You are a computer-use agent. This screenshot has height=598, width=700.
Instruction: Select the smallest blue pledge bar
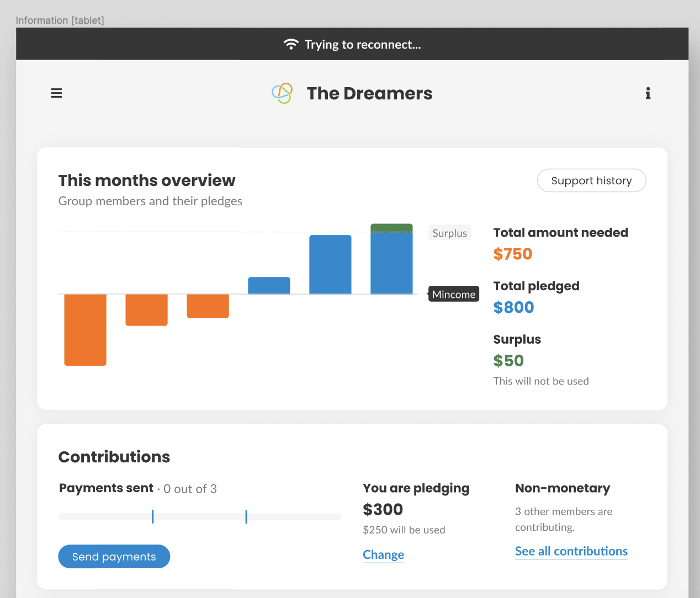coord(269,286)
